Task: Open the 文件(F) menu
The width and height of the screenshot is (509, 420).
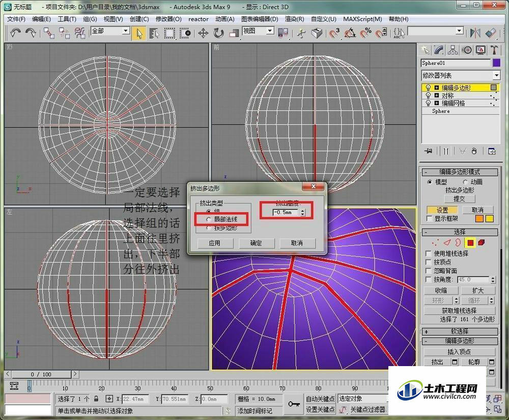Action: tap(16, 19)
